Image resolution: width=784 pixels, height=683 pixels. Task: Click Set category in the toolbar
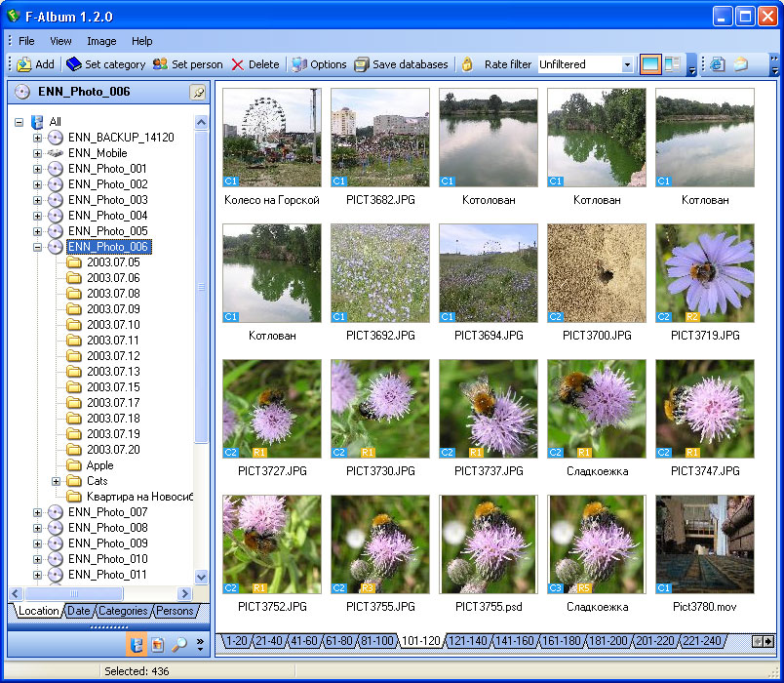[105, 64]
